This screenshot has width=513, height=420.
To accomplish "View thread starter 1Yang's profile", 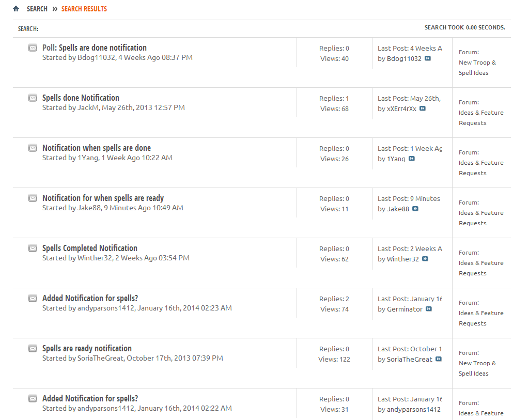I will click(87, 158).
